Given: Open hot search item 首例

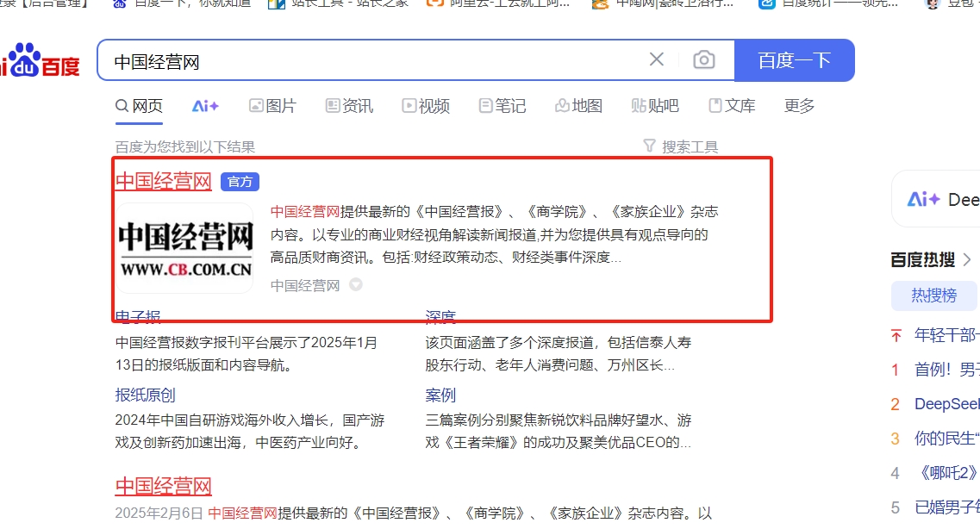Looking at the screenshot, I should (947, 370).
